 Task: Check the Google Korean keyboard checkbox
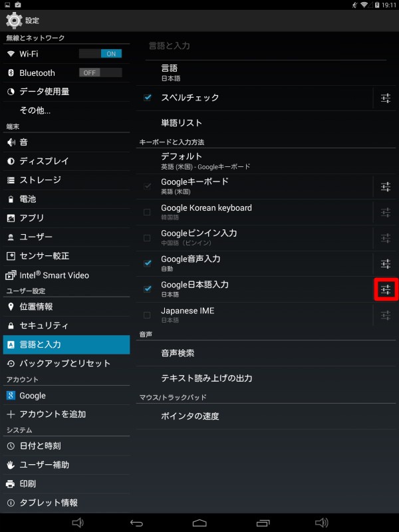[147, 212]
